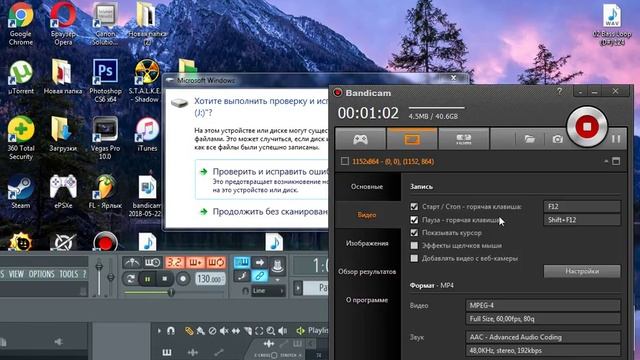The image size is (640, 360).
Task: Expand small down arrow under knob icon
Action: click(278, 280)
